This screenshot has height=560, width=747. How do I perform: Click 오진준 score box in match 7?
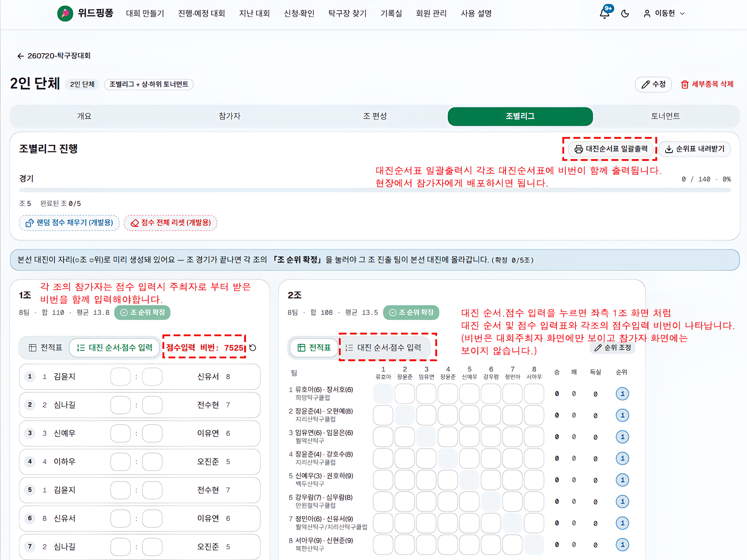152,547
